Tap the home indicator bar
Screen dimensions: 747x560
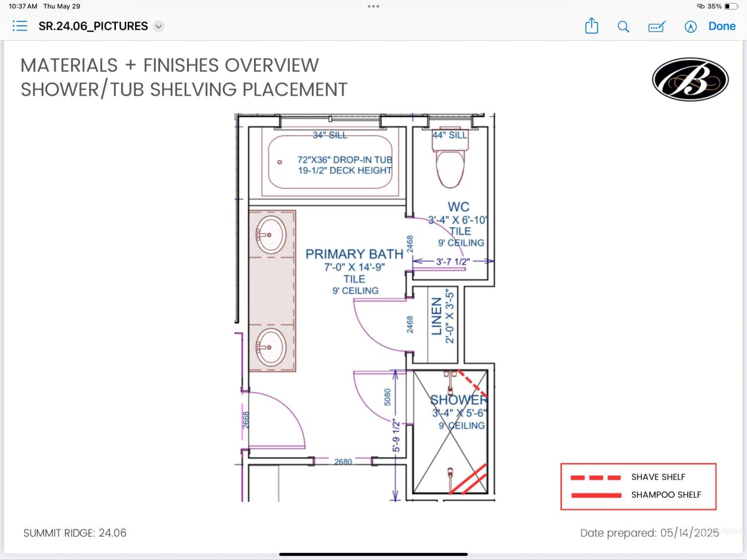(x=373, y=554)
